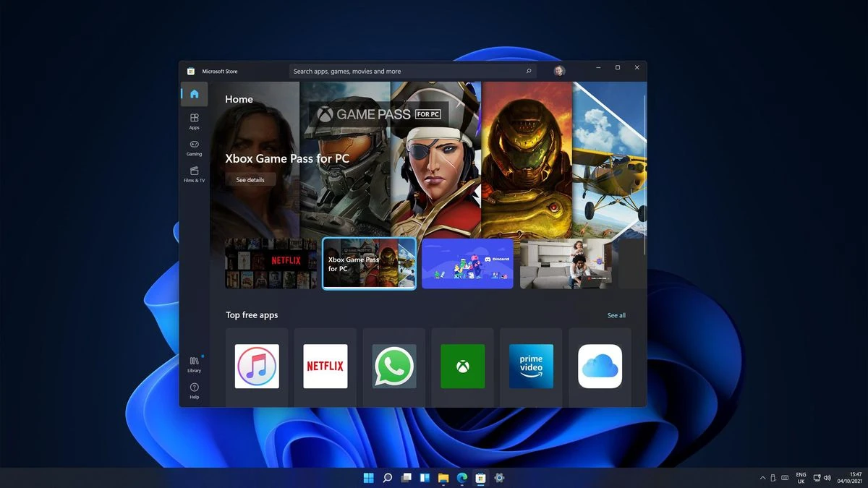Screen dimensions: 868x488
Task: Click See details for Xbox Game Pass
Action: [x=250, y=179]
